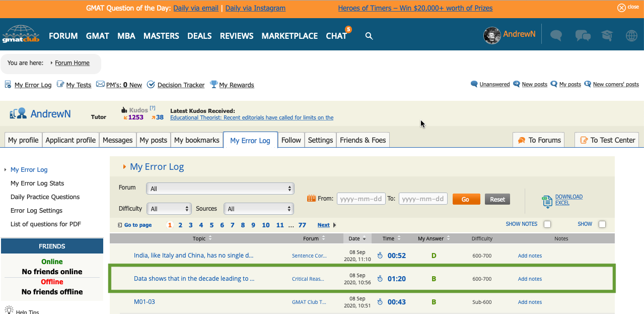Open the Forum dropdown

tap(220, 189)
